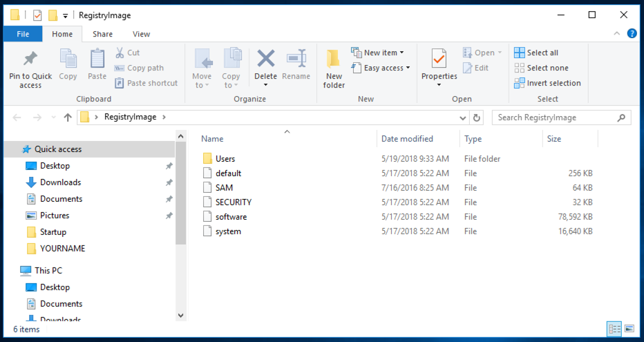Click RegistryImage in the address bar

pos(130,117)
